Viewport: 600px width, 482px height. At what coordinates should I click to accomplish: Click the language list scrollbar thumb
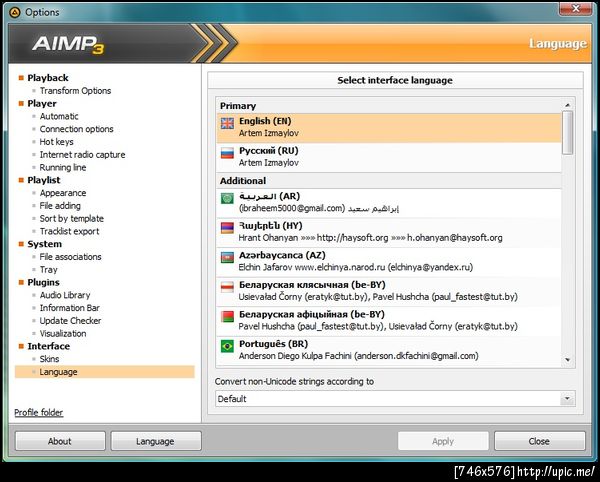[x=567, y=133]
